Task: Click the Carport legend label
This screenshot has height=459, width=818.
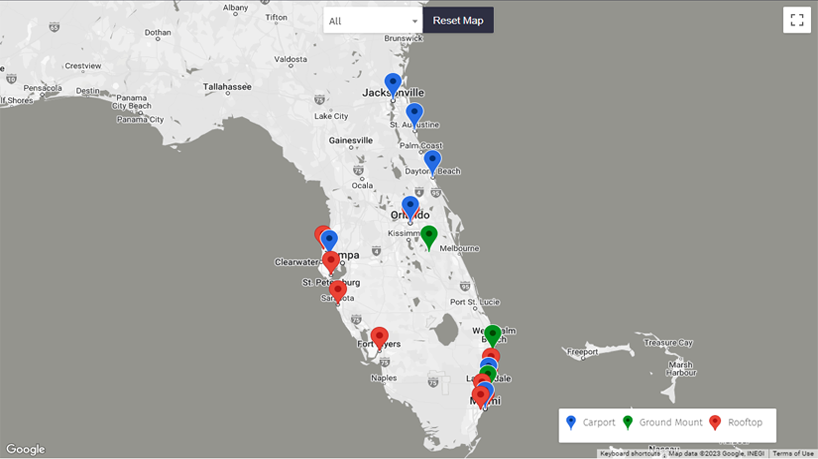Action: tap(599, 422)
